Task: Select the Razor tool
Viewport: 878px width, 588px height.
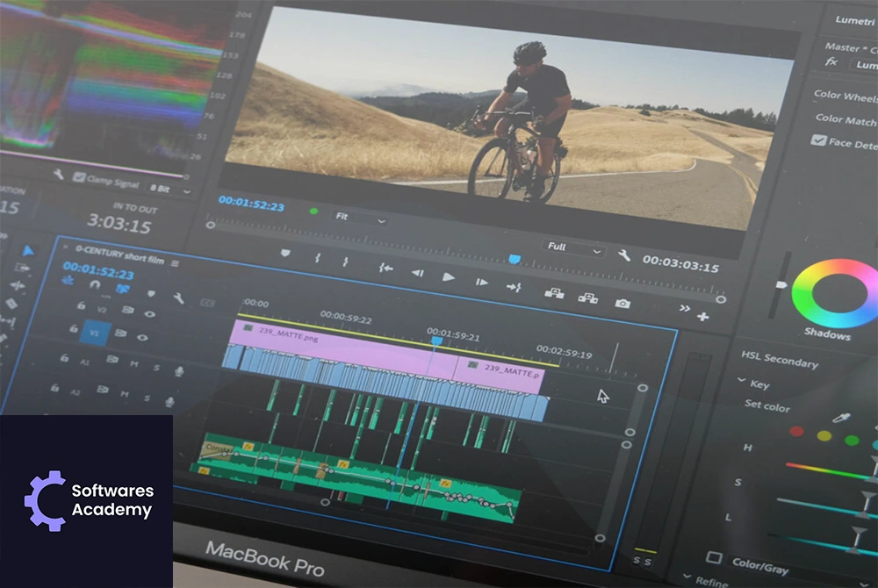Action: click(x=11, y=304)
